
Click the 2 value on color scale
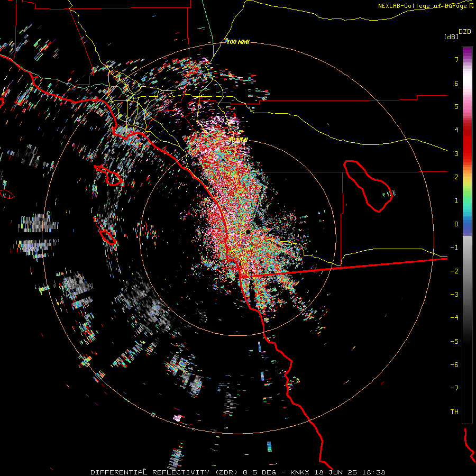tap(456, 177)
